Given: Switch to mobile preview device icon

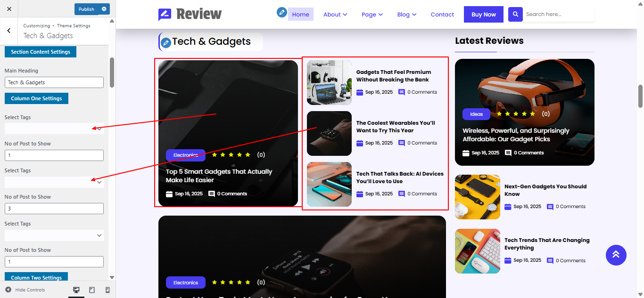Looking at the screenshot, I should [107, 290].
